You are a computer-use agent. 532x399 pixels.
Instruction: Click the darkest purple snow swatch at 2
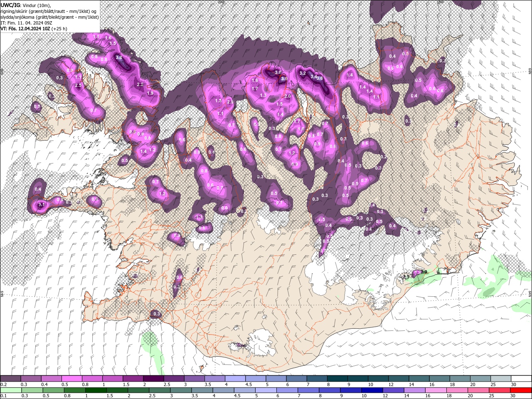coord(153,379)
